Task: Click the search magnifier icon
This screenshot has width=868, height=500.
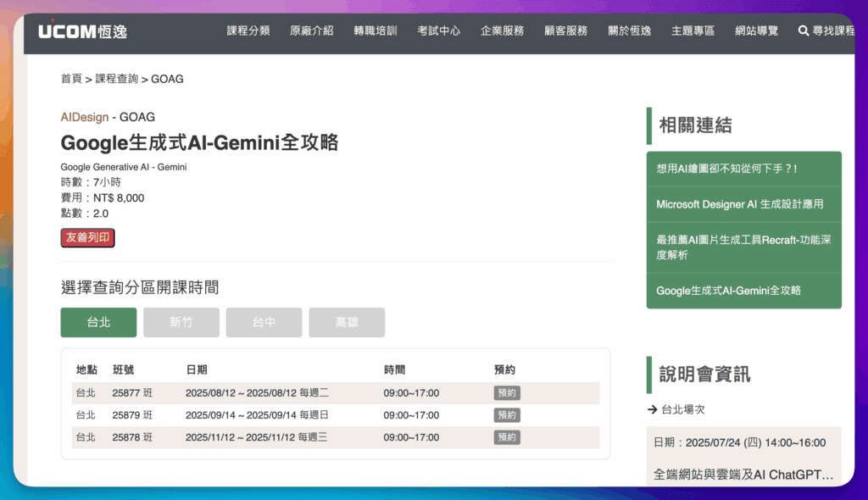Action: [x=804, y=31]
